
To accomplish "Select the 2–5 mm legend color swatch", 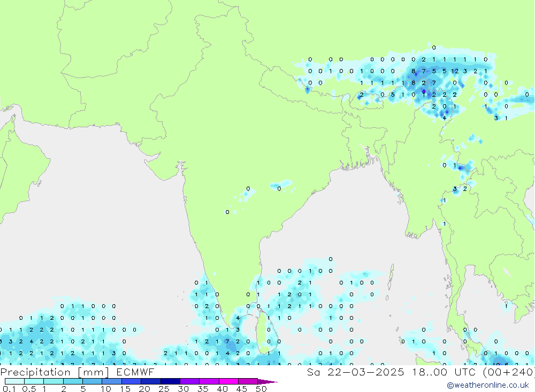I will 73,381.
